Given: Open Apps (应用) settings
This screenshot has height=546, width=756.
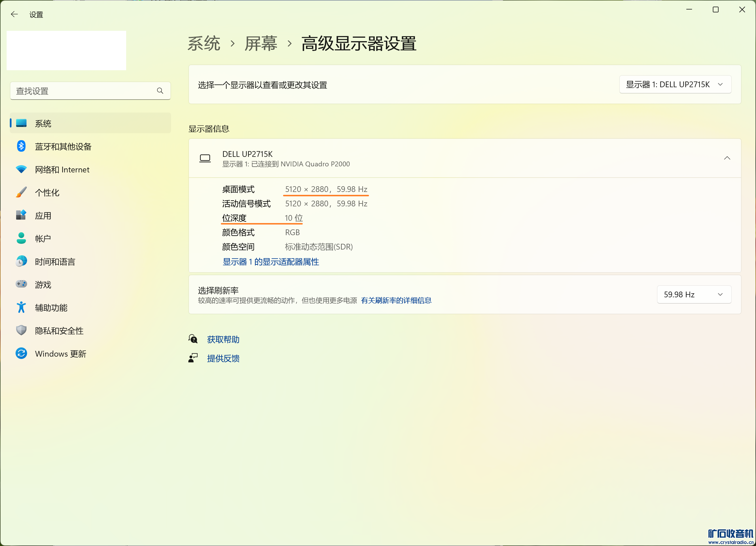Looking at the screenshot, I should coord(43,216).
